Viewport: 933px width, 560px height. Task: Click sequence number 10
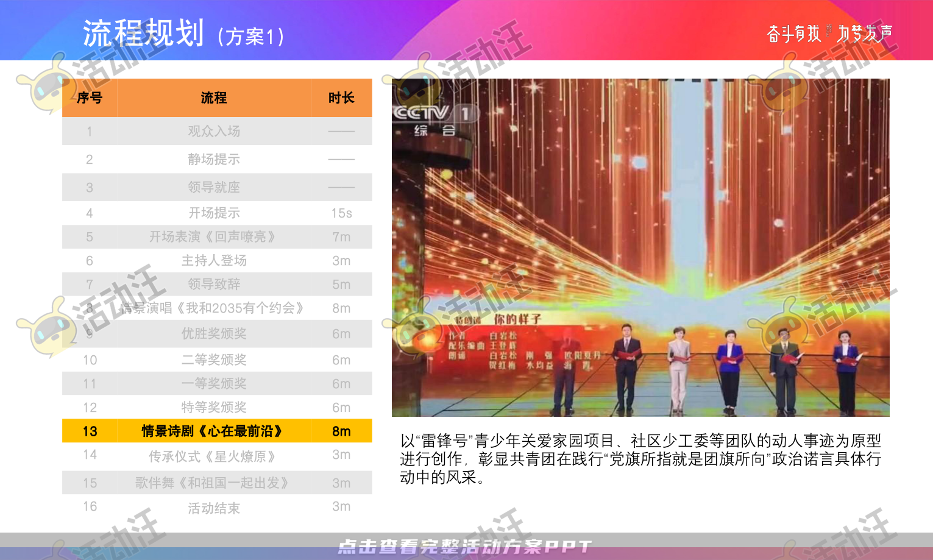click(x=90, y=360)
